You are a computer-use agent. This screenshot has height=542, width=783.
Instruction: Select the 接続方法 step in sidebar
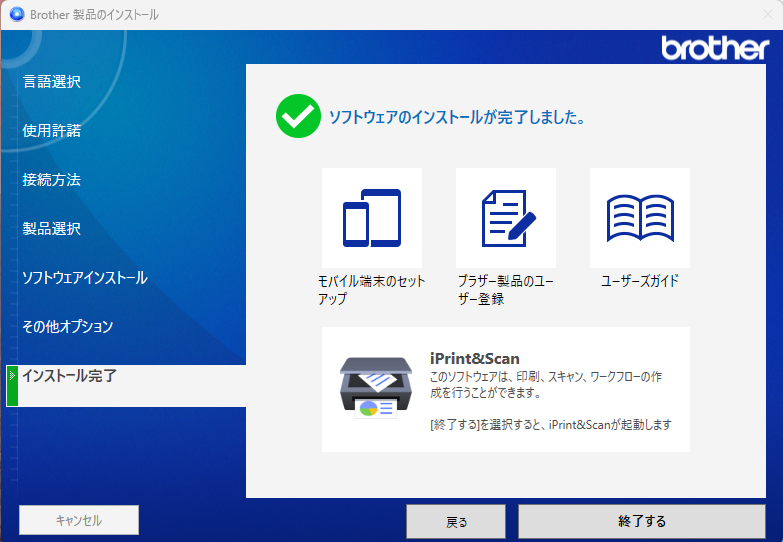51,179
